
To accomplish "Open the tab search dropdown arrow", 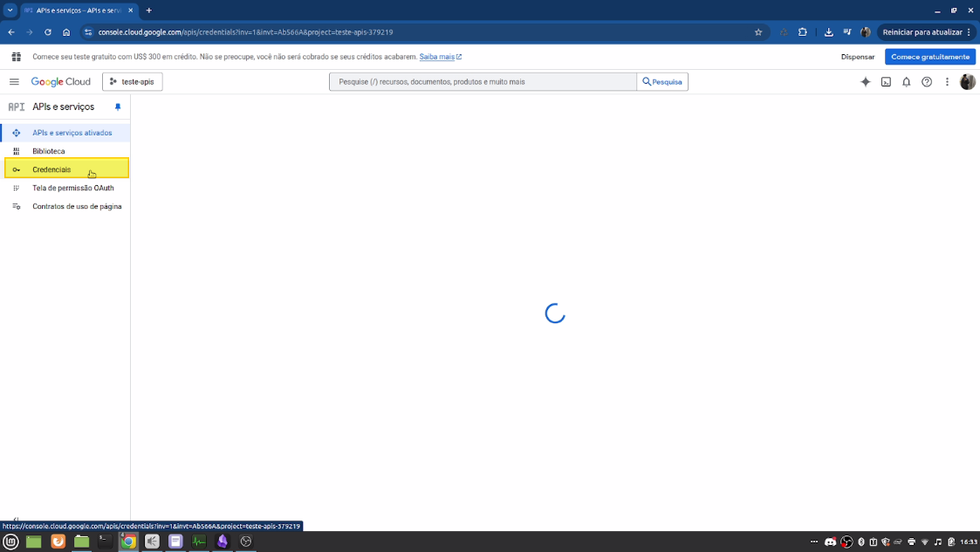I will (x=10, y=10).
